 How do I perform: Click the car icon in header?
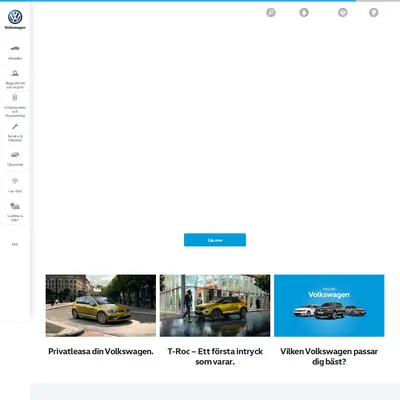coord(343,13)
